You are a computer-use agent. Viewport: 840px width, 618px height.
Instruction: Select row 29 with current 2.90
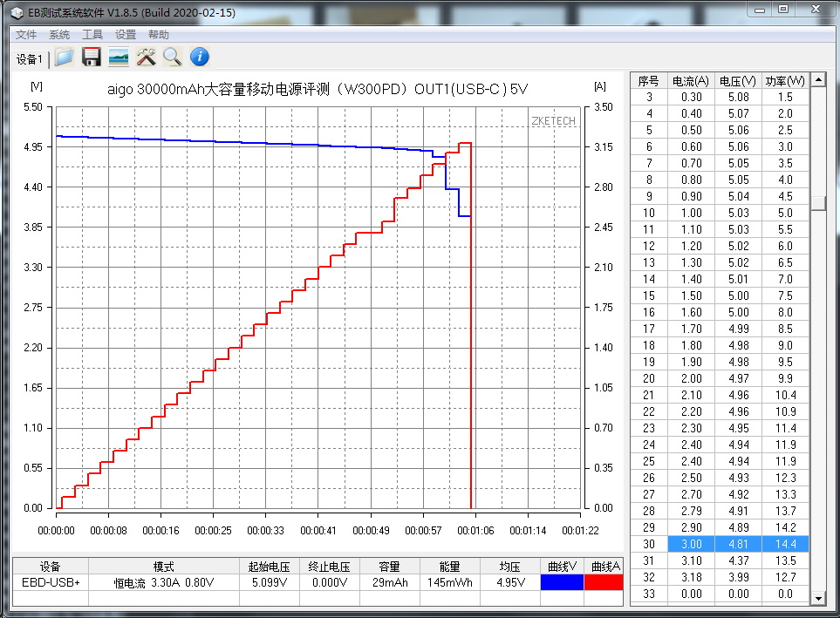[720, 527]
